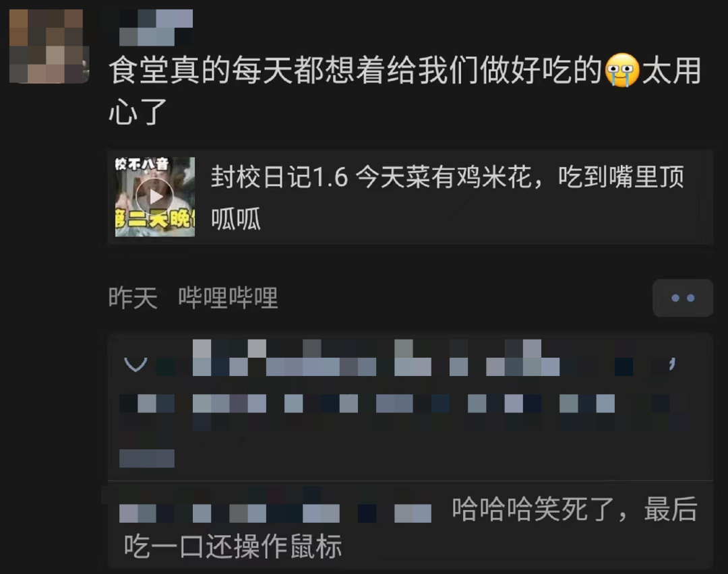Image resolution: width=728 pixels, height=574 pixels.
Task: Tap the yellow 第二天晚 caption on thumbnail
Action: (x=155, y=219)
